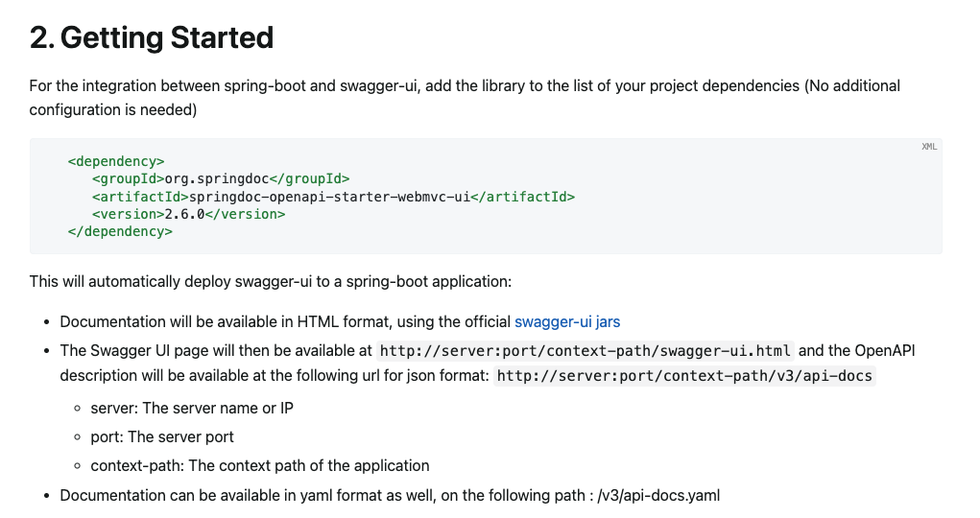Click the yaml format /v3/api-docs.yaml bullet
The height and width of the screenshot is (518, 980).
[x=390, y=496]
